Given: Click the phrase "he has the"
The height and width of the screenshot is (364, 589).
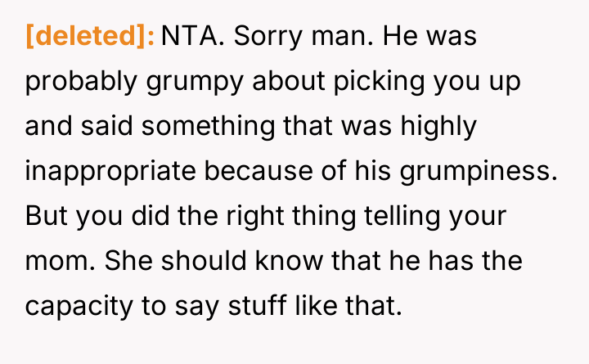Looking at the screenshot, I should tap(464, 263).
